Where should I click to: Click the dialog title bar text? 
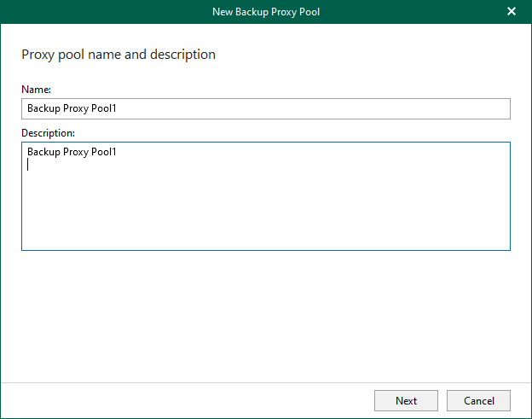[265, 12]
